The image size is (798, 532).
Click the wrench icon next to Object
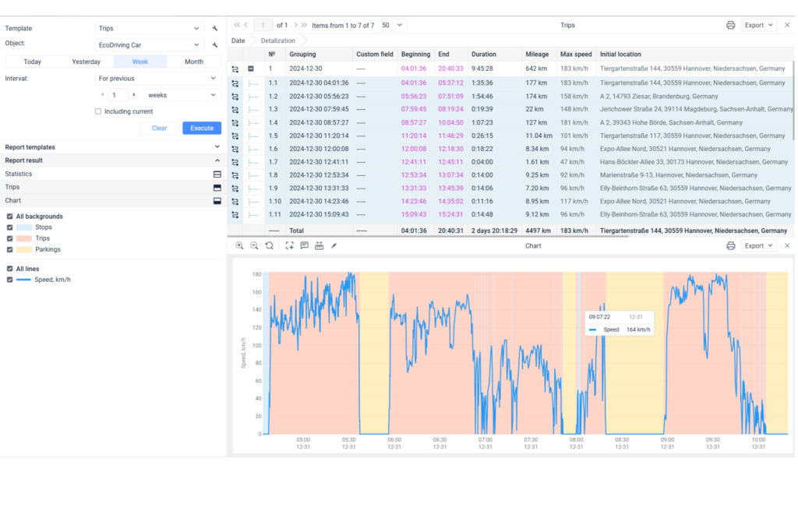point(214,45)
